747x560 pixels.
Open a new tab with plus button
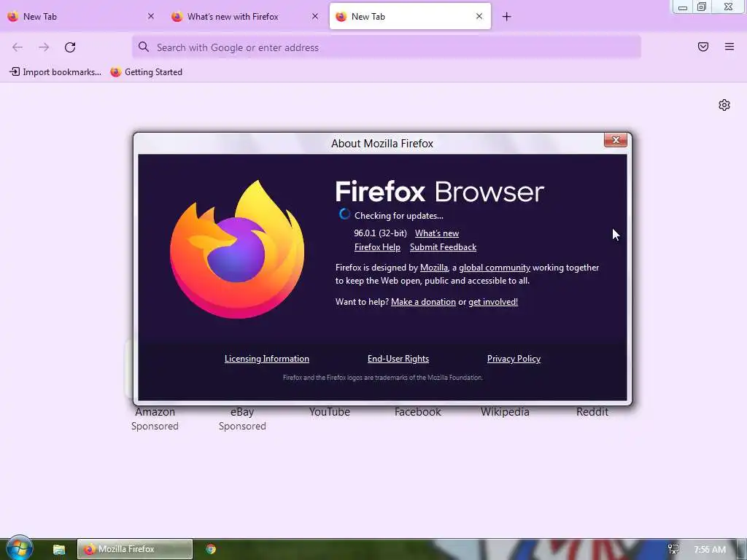[x=506, y=17]
